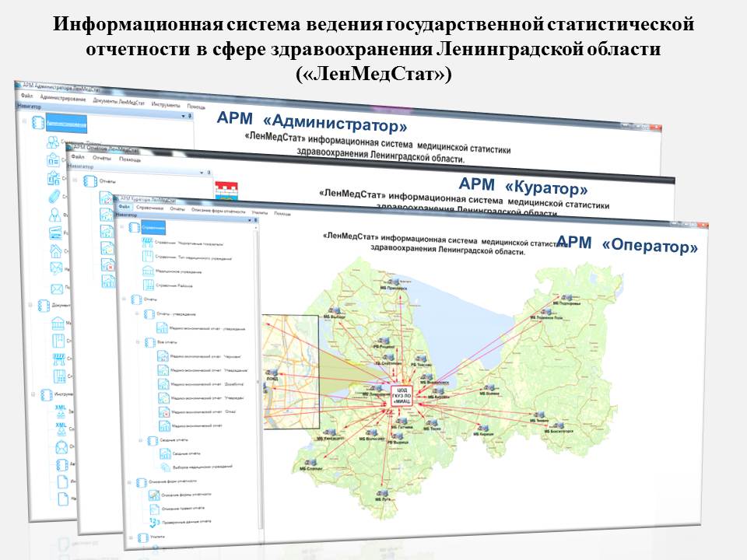This screenshot has width=747, height=560.
Task: Open Утилиты menu in the front window
Action: pyautogui.click(x=260, y=212)
